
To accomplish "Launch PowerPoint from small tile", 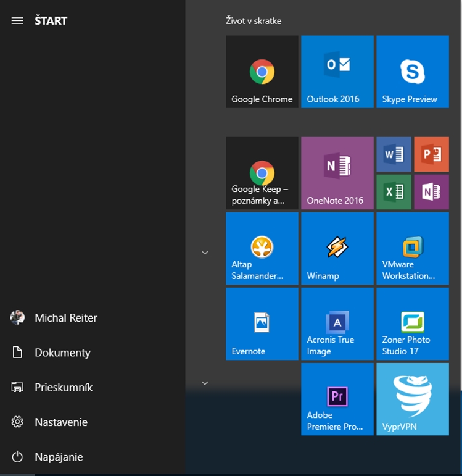I will click(431, 154).
